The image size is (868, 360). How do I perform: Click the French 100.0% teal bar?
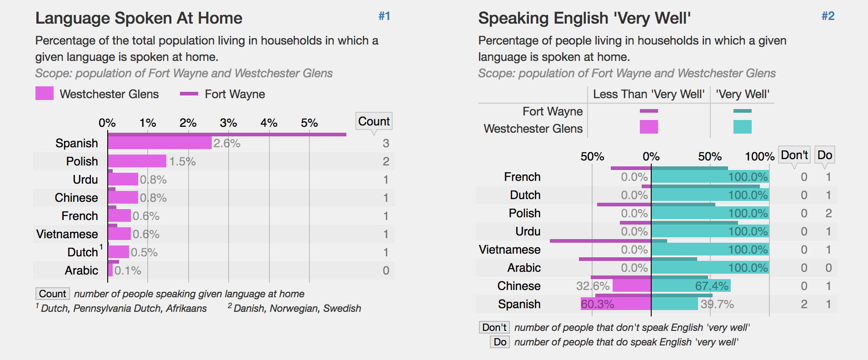click(x=710, y=177)
